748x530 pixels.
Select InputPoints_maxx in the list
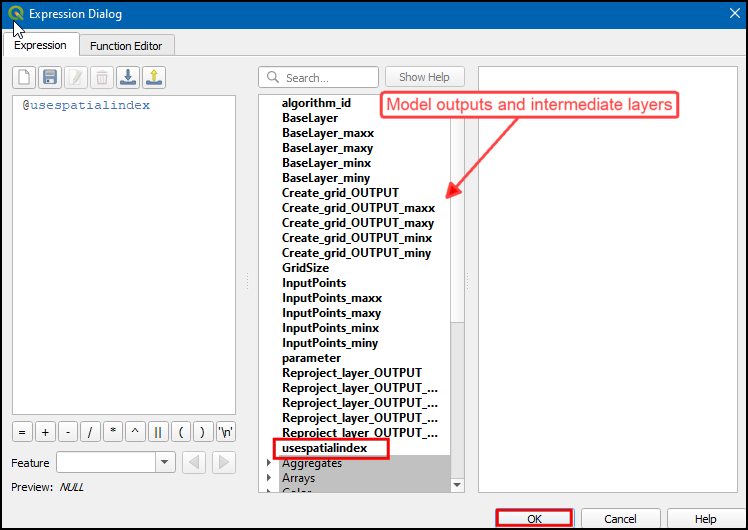pyautogui.click(x=332, y=298)
